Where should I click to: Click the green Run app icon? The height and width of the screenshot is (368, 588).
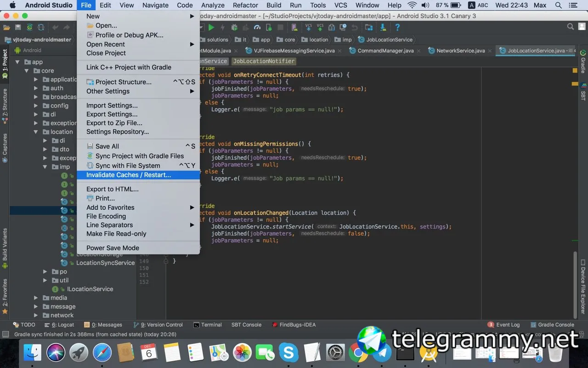[211, 28]
